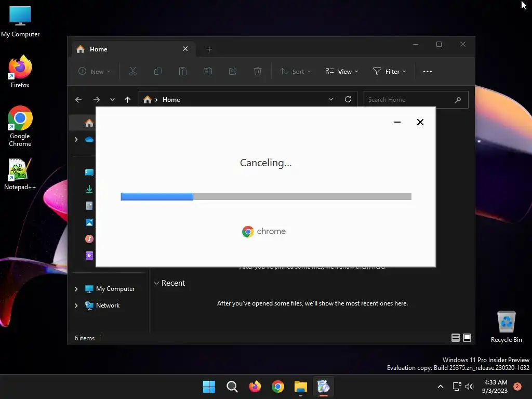Launch Chrome from the taskbar
The height and width of the screenshot is (399, 532).
(278, 387)
